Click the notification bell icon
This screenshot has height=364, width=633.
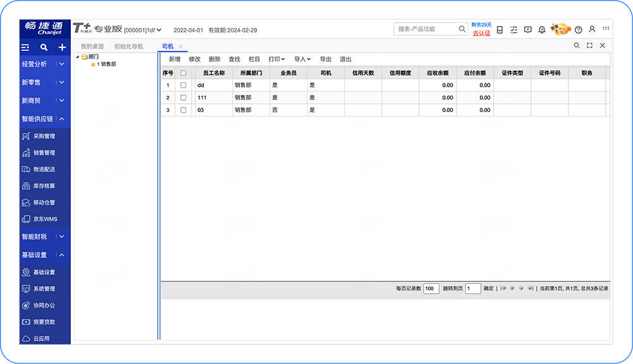542,30
